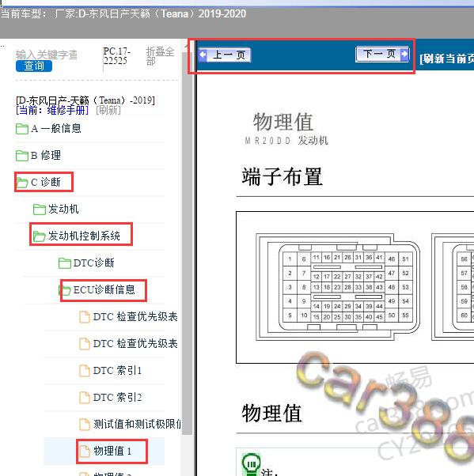Click folder icon beside 发动机

[x=40, y=210]
